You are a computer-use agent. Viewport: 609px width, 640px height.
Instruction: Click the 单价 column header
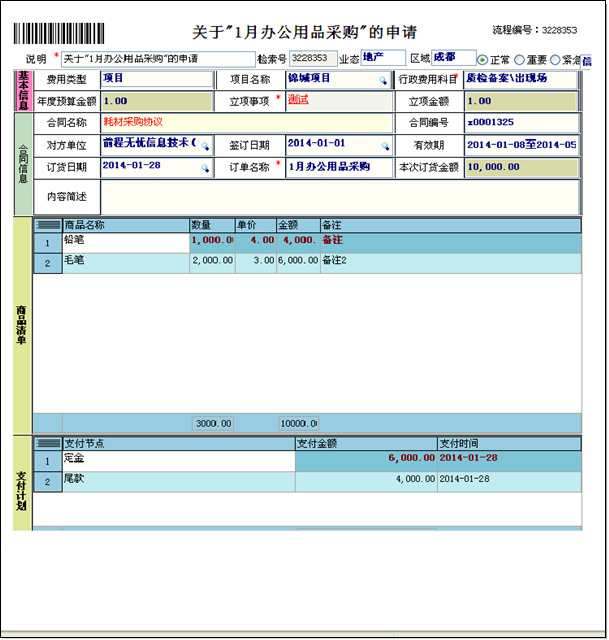coord(256,225)
